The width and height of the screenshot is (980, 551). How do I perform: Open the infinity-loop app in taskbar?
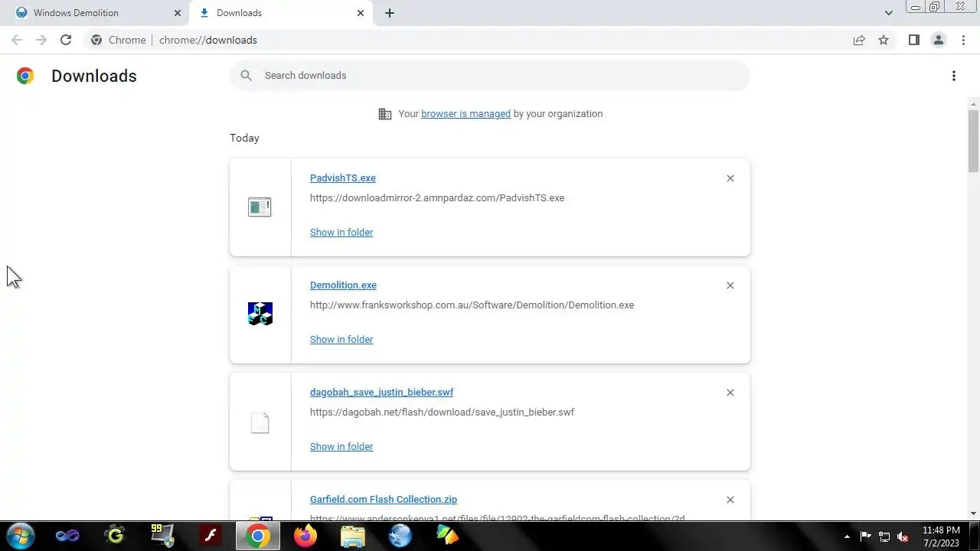(x=67, y=536)
